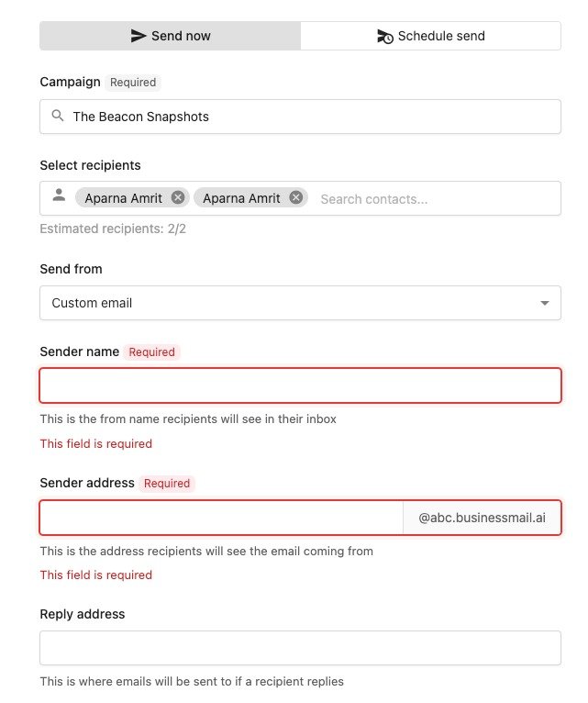Image resolution: width=588 pixels, height=703 pixels.
Task: Select the second Aparna Amrit recipient chip
Action: pos(241,198)
